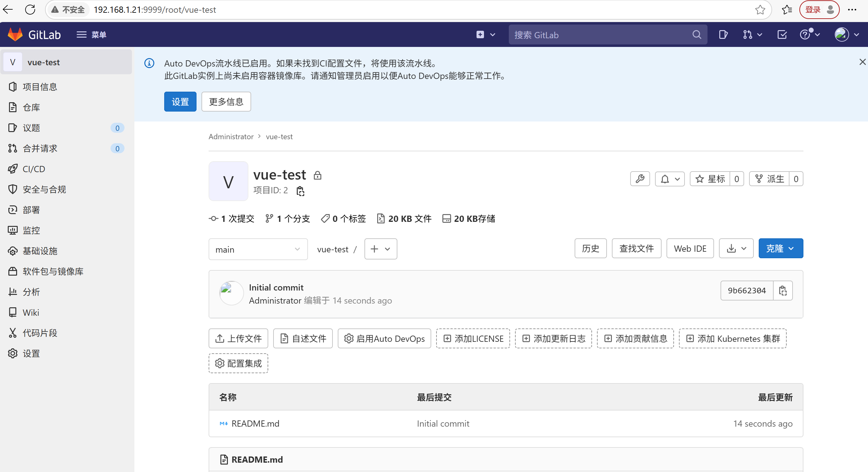The width and height of the screenshot is (868, 472).
Task: Open 20 KB 文件 link
Action: click(x=404, y=219)
